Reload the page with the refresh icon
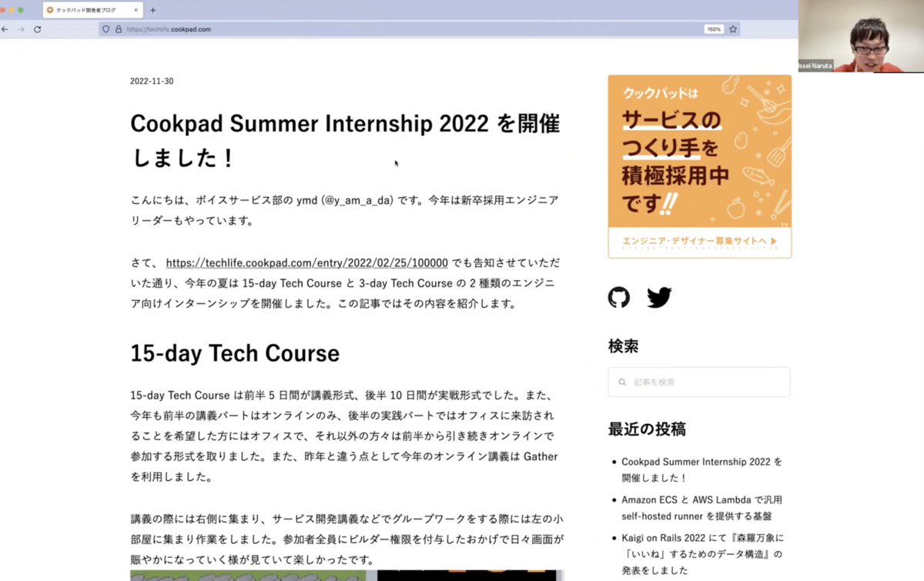The width and height of the screenshot is (924, 581). 37,29
